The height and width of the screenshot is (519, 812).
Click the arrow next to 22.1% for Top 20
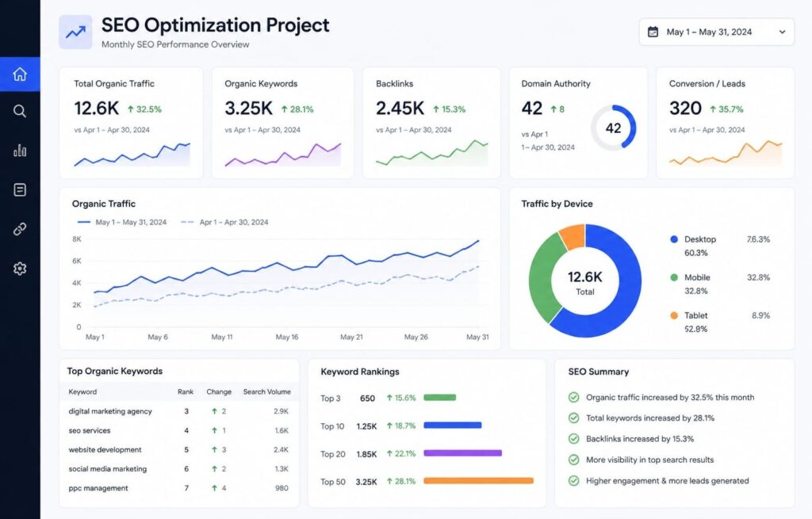(x=389, y=454)
